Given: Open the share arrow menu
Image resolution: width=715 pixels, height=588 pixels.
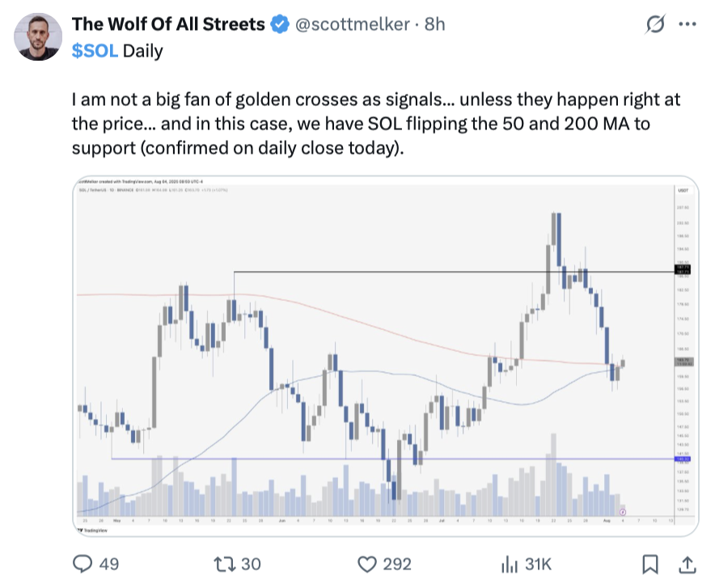Looking at the screenshot, I should [x=687, y=563].
